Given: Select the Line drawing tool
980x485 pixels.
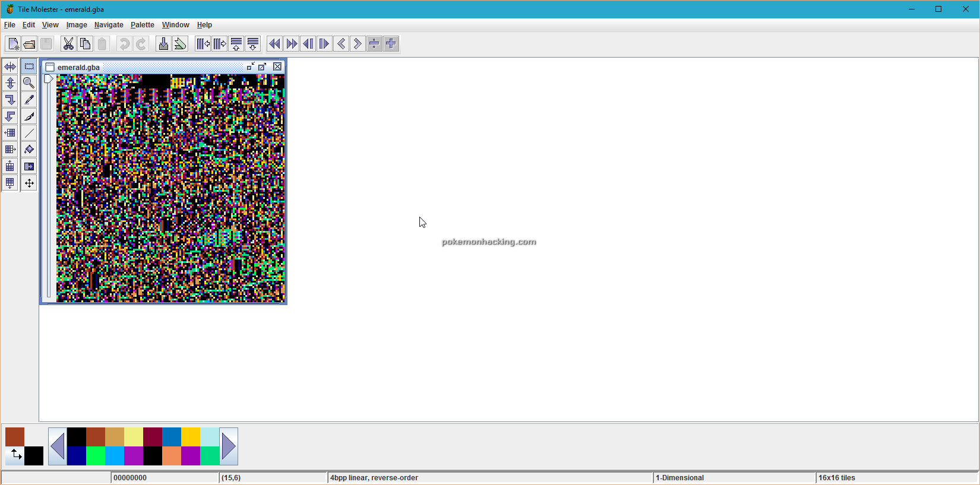Looking at the screenshot, I should point(29,133).
